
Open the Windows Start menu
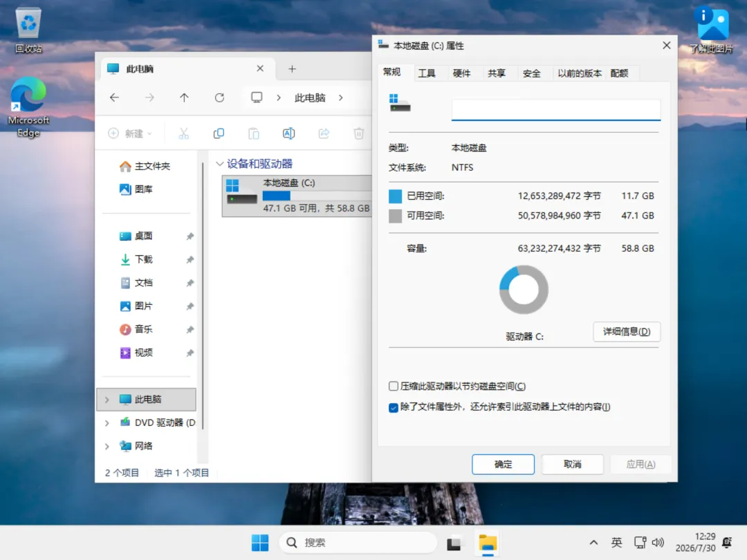click(x=260, y=543)
